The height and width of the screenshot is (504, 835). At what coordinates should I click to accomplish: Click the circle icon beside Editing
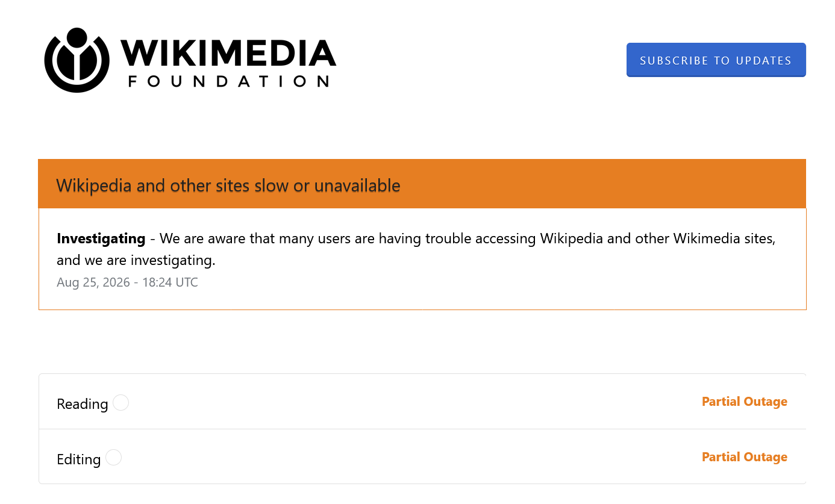click(x=113, y=458)
